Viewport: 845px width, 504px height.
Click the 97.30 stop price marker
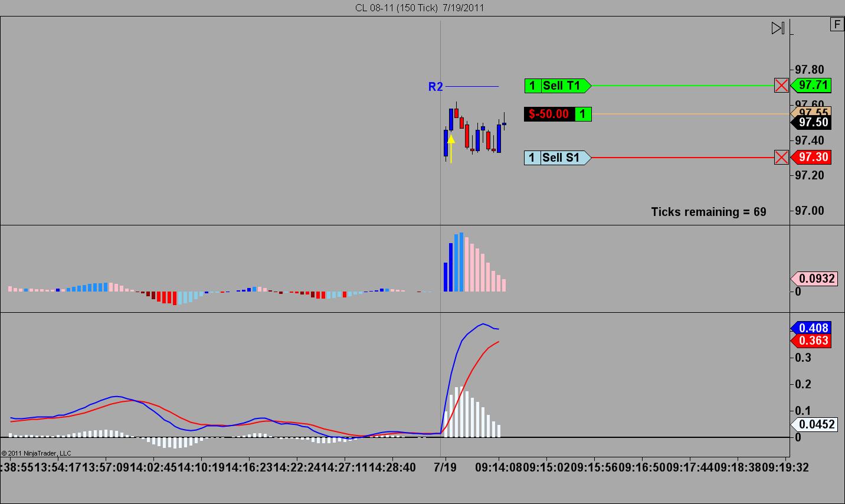coord(811,157)
